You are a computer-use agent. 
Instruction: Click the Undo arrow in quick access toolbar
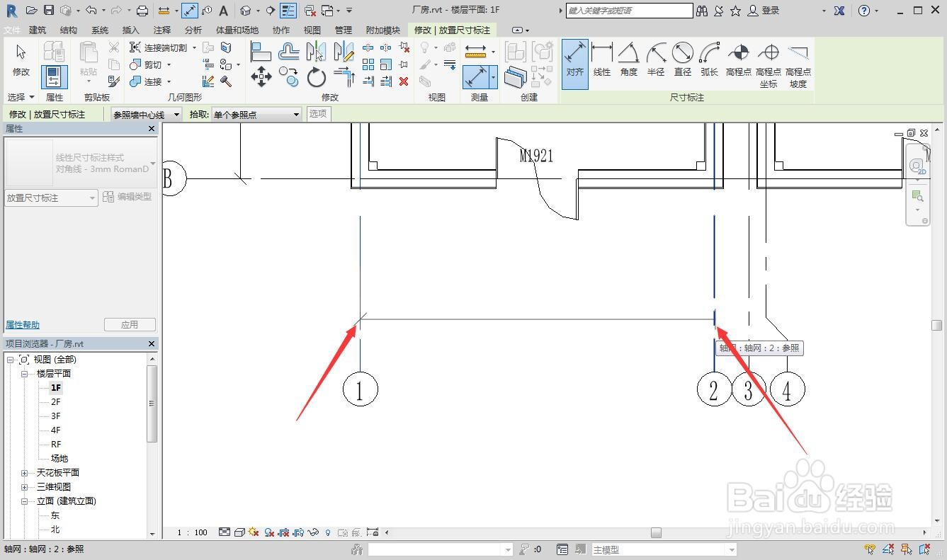(91, 11)
